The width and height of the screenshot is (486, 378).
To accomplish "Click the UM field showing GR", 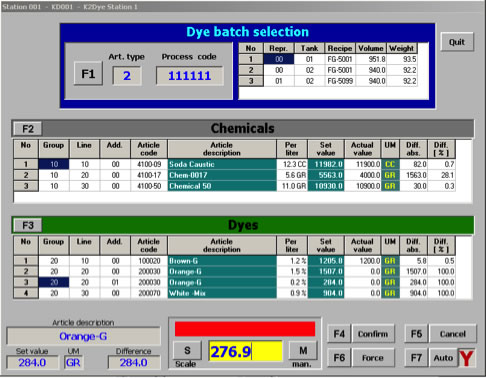I will [x=73, y=362].
